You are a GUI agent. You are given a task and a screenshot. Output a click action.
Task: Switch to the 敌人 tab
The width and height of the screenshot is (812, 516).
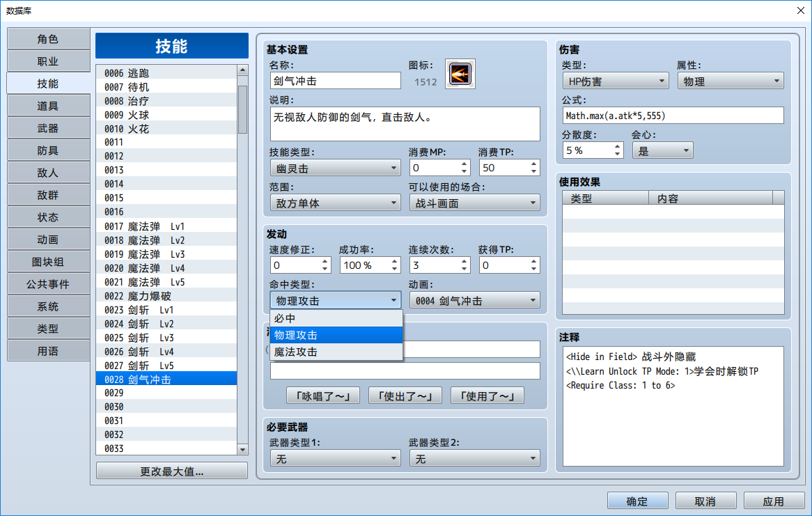[48, 173]
